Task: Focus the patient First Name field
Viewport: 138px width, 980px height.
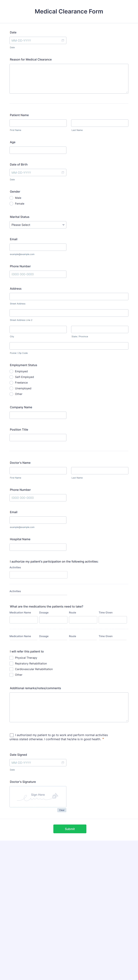Action: point(38,123)
